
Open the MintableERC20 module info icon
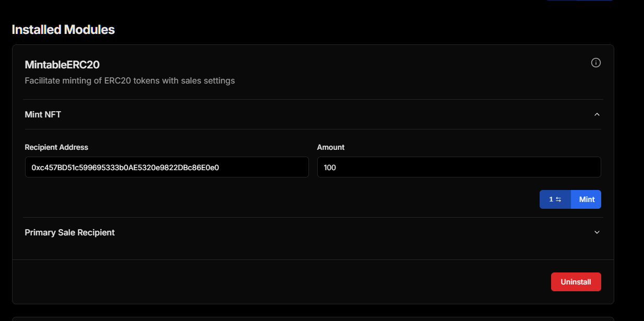[x=595, y=63]
